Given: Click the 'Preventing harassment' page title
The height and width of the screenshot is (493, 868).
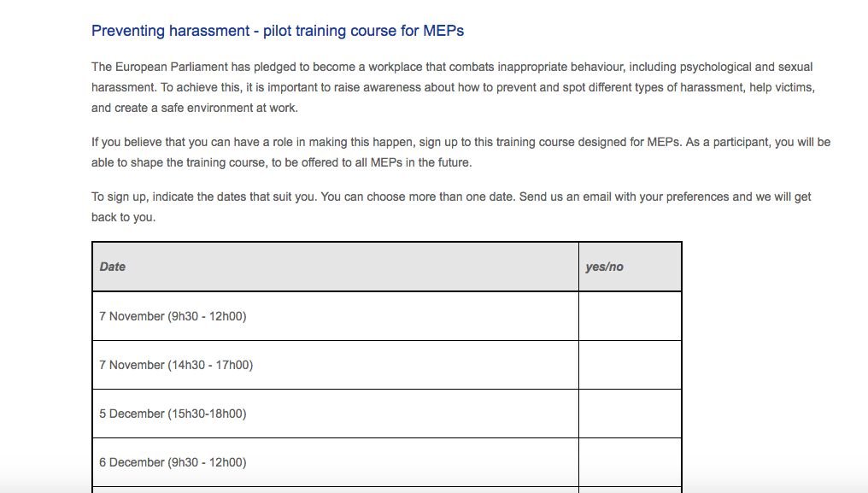Looking at the screenshot, I should click(x=278, y=31).
